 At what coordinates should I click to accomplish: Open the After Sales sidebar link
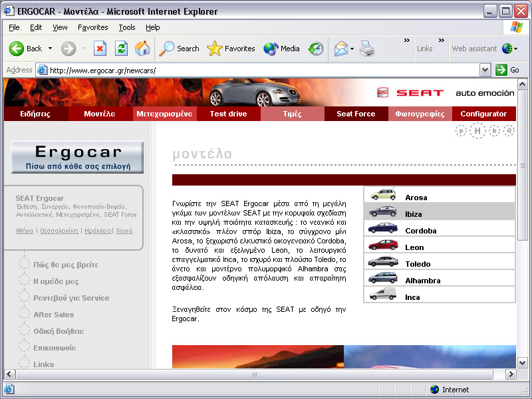coord(54,315)
